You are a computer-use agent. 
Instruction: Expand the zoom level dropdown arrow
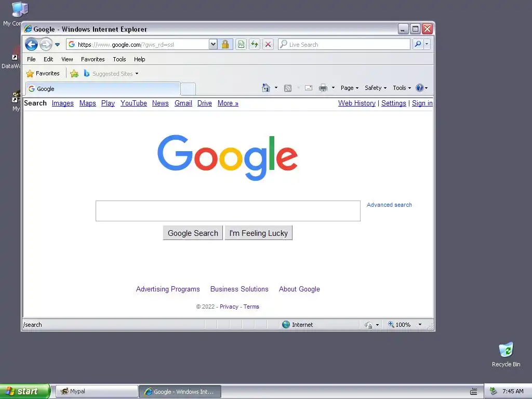[420, 325]
